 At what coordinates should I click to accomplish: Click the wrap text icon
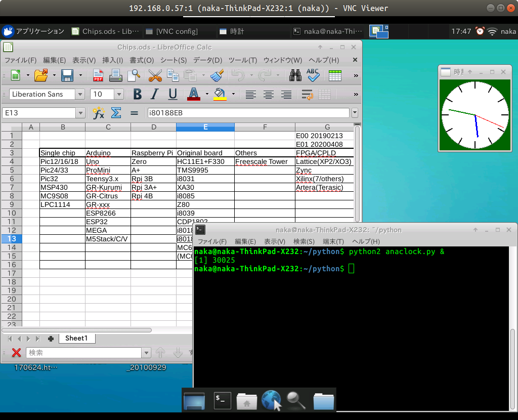tap(307, 95)
